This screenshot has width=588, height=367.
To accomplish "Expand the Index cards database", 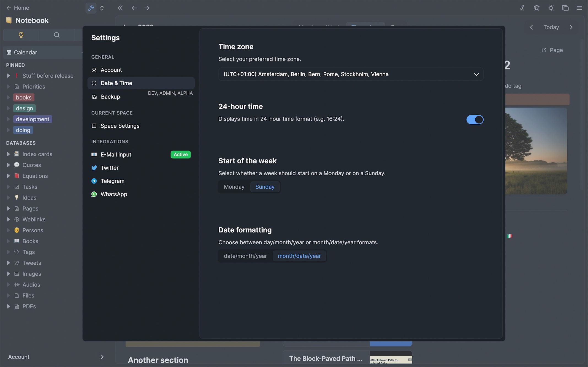I will [x=8, y=154].
